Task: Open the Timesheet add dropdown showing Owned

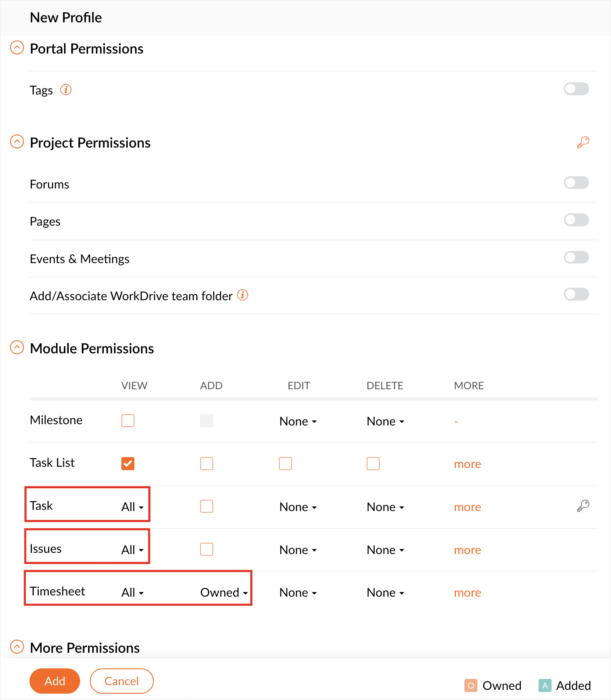Action: pyautogui.click(x=224, y=592)
